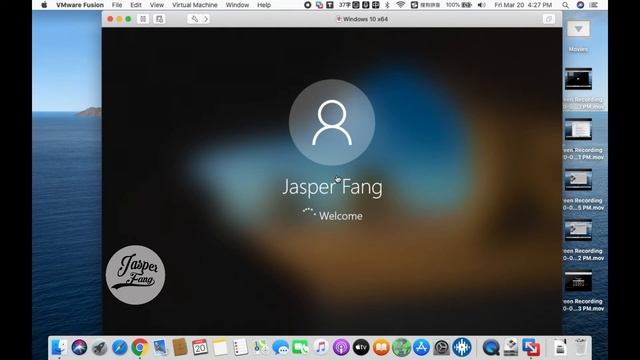The image size is (640, 360).
Task: Open the Window menu
Action: coord(237,5)
